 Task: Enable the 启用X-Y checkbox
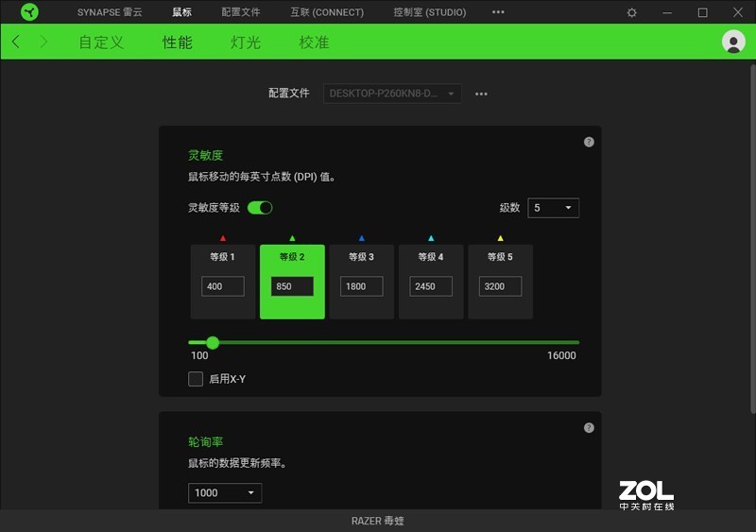point(196,379)
